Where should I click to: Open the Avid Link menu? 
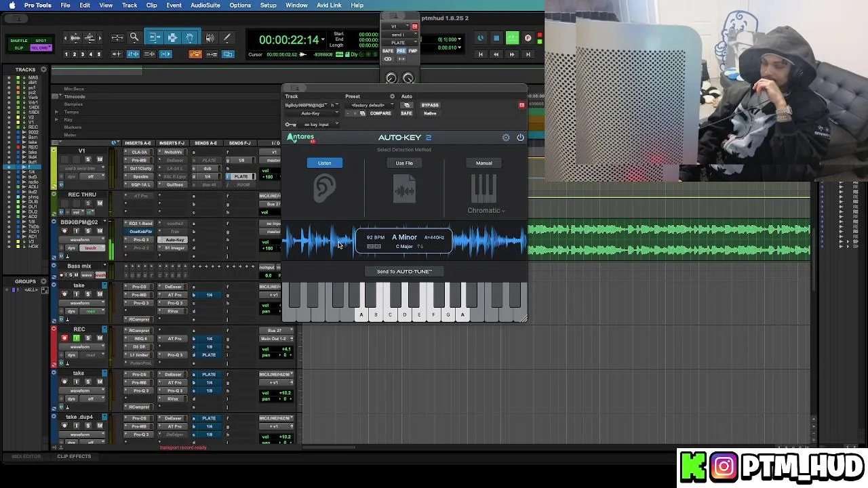click(329, 5)
